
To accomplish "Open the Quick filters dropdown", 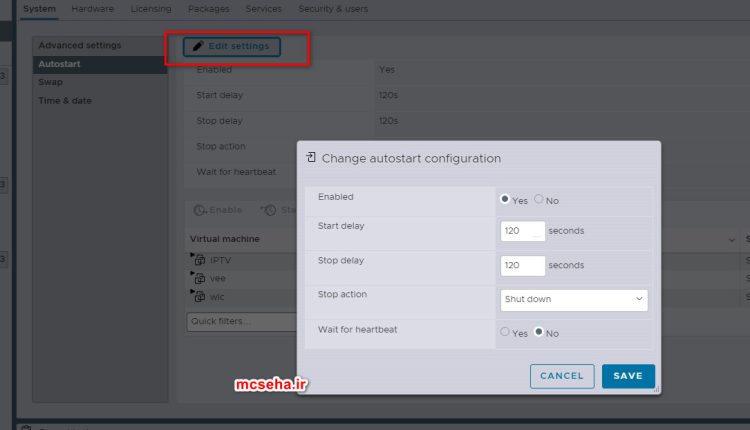I will click(x=240, y=321).
